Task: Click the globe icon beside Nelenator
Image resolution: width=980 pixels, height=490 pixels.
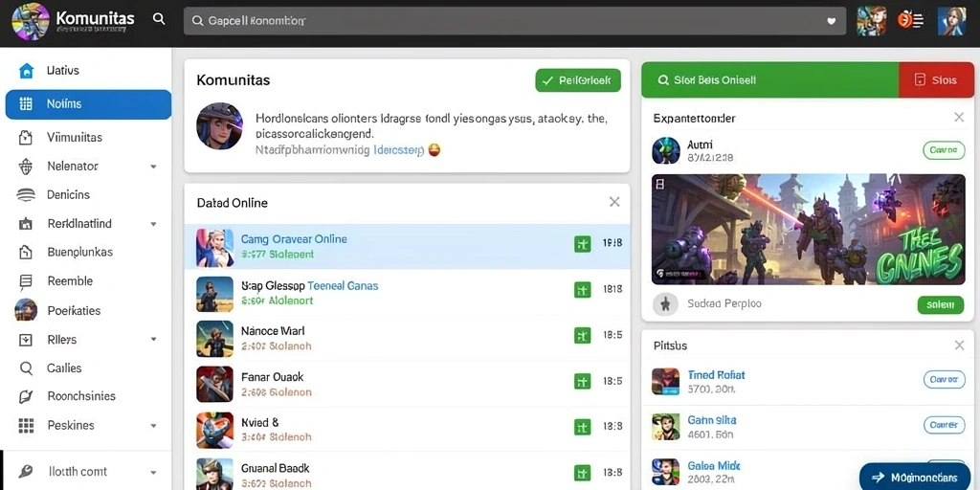Action: (26, 167)
